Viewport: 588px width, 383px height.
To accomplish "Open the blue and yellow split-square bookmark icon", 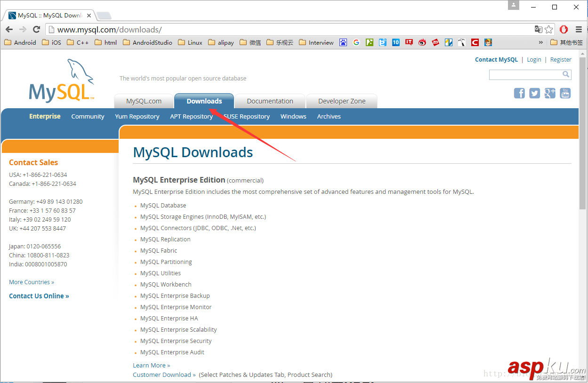I will point(449,42).
